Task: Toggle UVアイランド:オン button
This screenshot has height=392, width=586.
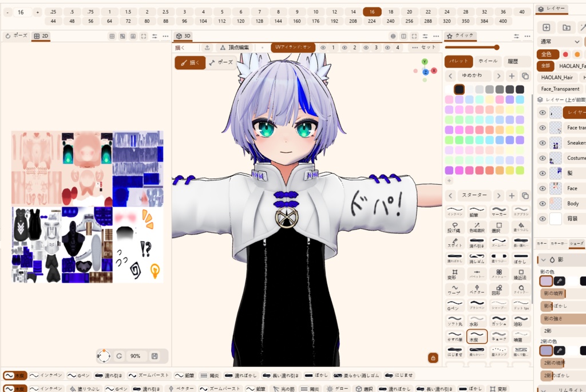Action: click(293, 47)
